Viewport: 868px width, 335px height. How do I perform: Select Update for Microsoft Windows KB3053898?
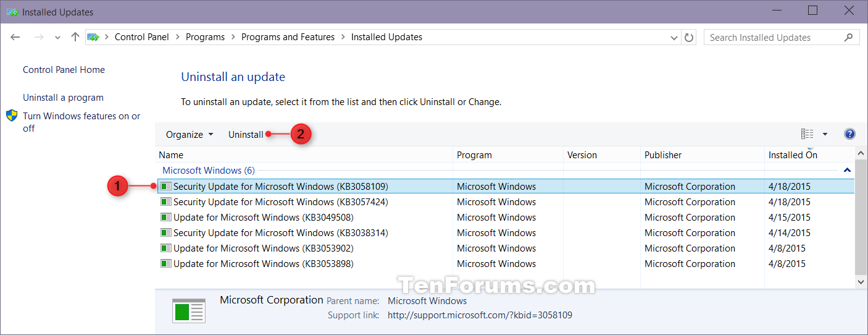506,263
